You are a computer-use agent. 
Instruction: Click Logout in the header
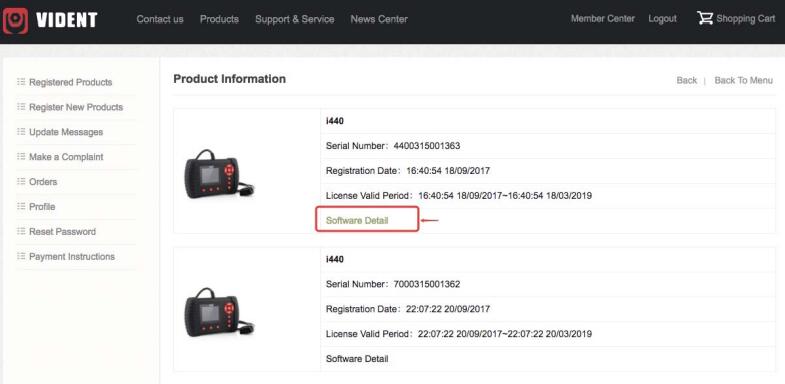[x=662, y=19]
